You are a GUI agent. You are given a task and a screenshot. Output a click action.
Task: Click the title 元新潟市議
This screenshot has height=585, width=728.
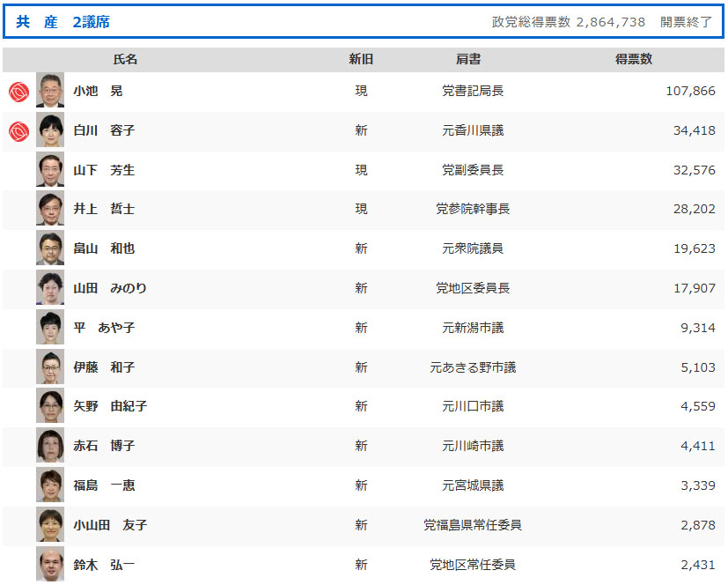[x=473, y=327]
